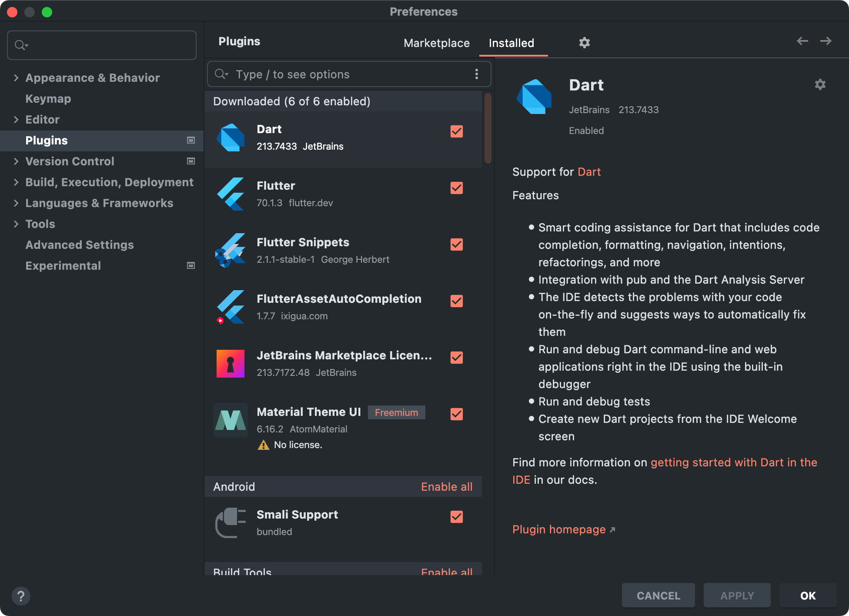Click the gear icon beside Installed tab

[584, 43]
